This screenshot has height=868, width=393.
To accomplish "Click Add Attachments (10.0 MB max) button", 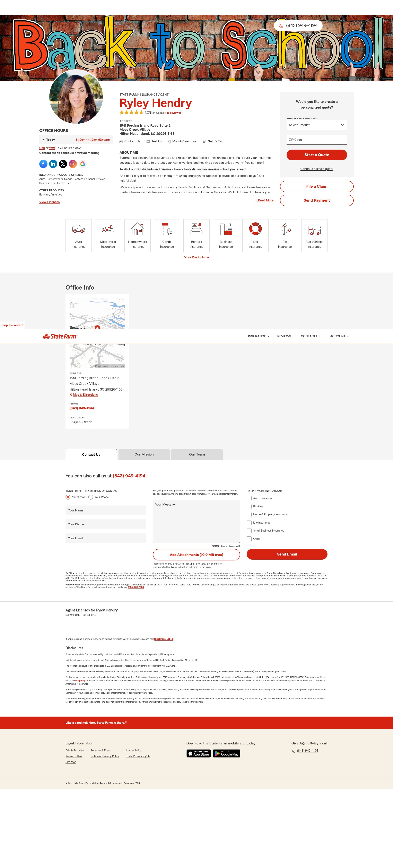I will pyautogui.click(x=196, y=555).
